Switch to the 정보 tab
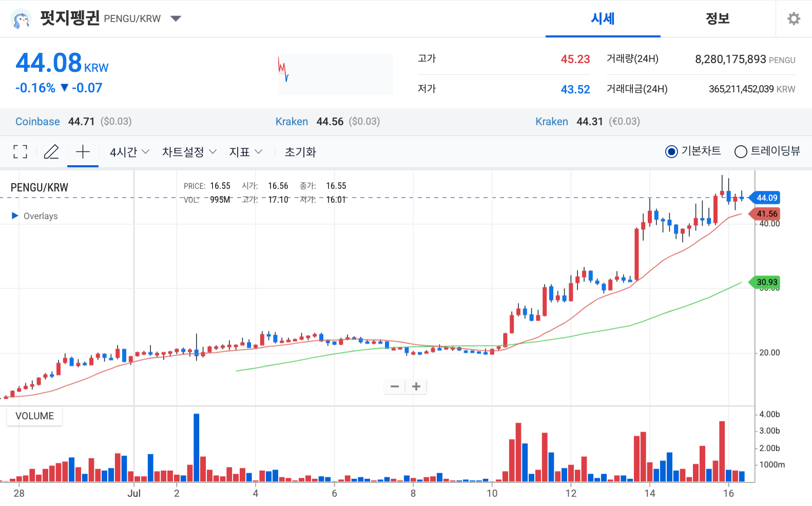Image resolution: width=812 pixels, height=506 pixels. click(x=718, y=19)
